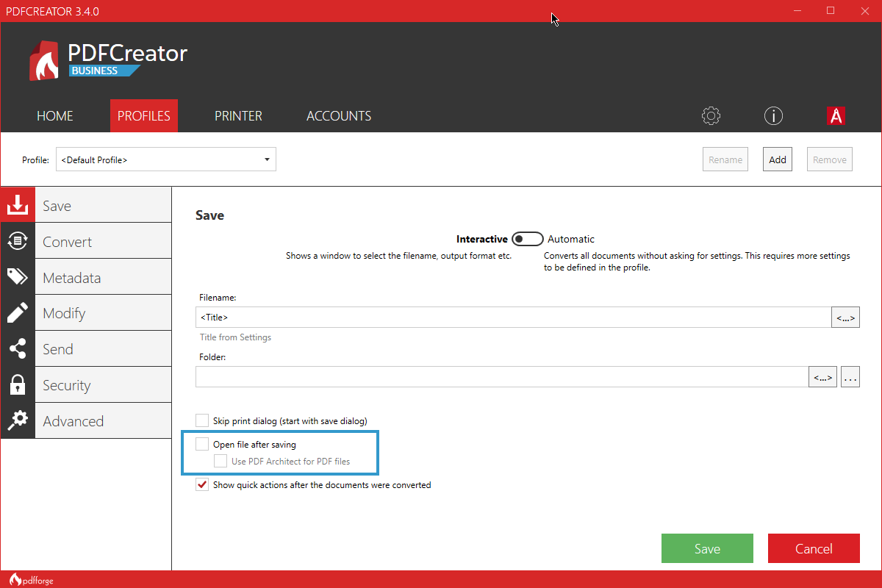Click the Interactive label
The image size is (882, 588).
481,239
